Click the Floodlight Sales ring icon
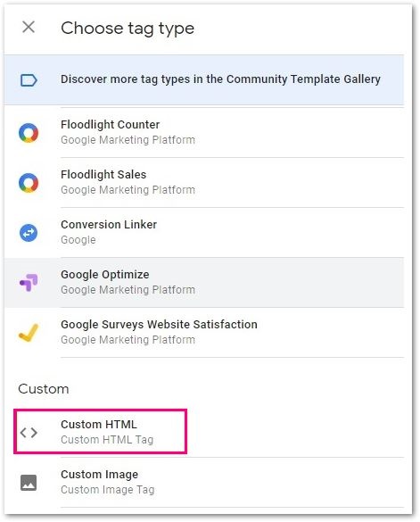The image size is (420, 522). 29,183
